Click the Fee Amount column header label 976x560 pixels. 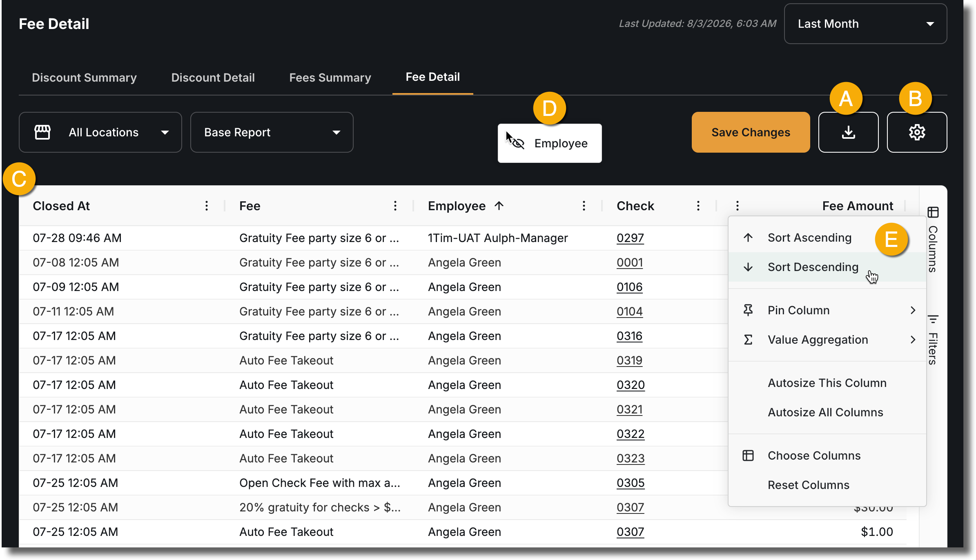858,206
